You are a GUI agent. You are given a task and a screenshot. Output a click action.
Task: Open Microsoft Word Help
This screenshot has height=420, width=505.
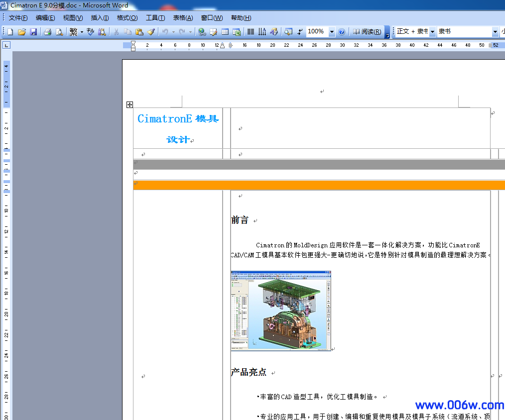342,32
